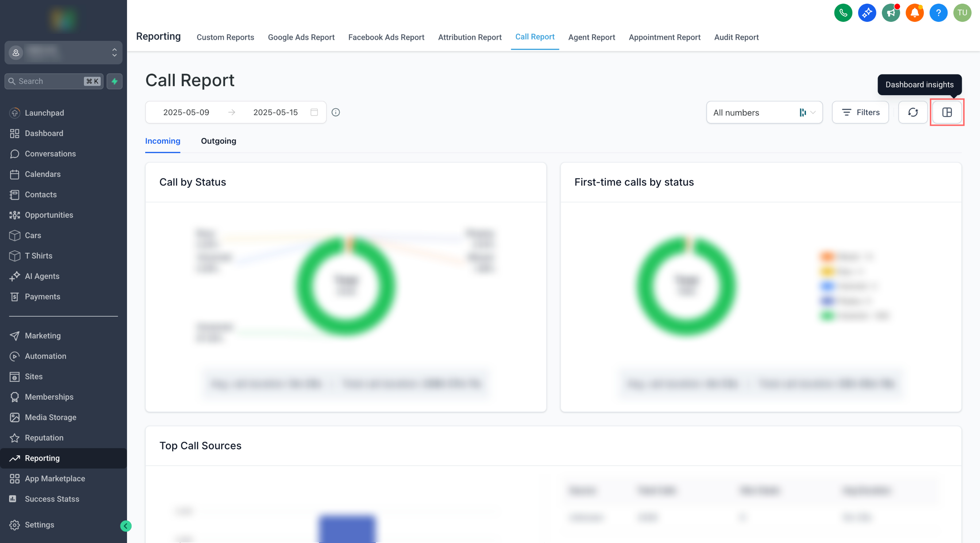
Task: Refresh the call report data
Action: click(x=913, y=112)
